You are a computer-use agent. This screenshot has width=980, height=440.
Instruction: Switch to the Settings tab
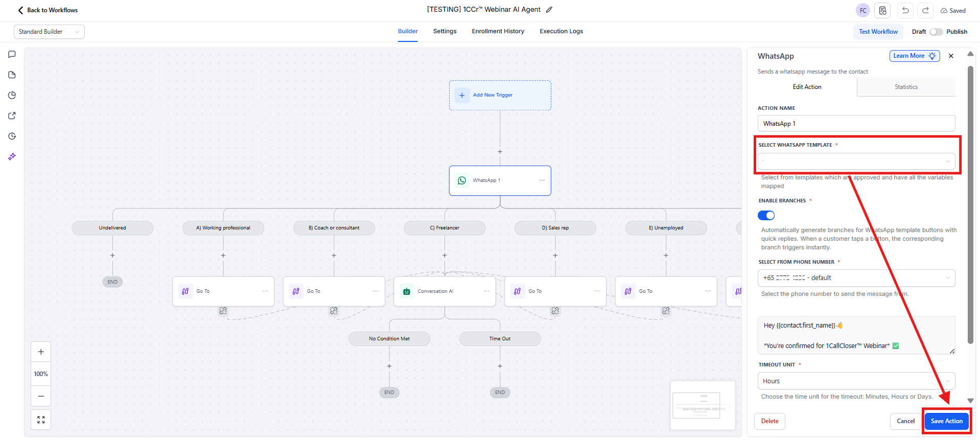(x=445, y=31)
